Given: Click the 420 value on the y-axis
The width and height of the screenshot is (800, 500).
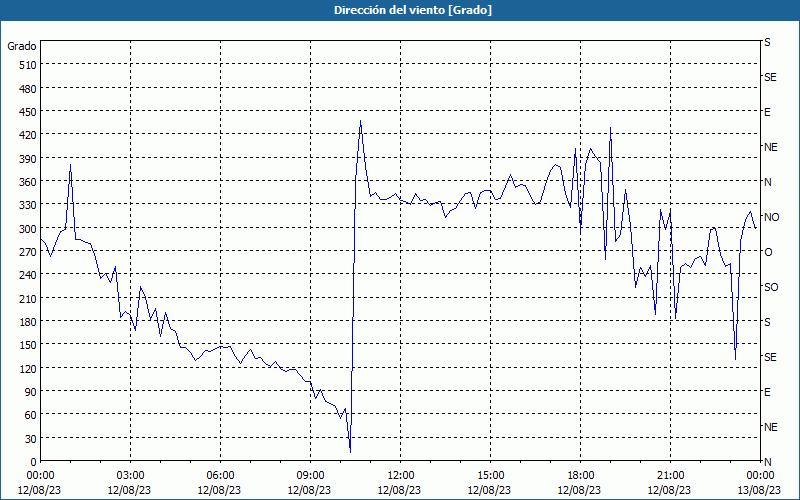Looking at the screenshot, I should pos(27,135).
